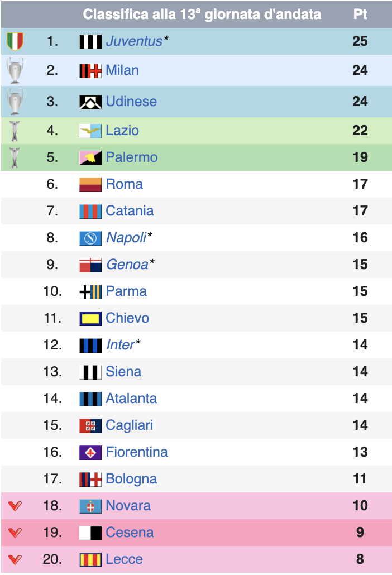
Task: Click the Cagliari flag icon
Action: (x=90, y=426)
